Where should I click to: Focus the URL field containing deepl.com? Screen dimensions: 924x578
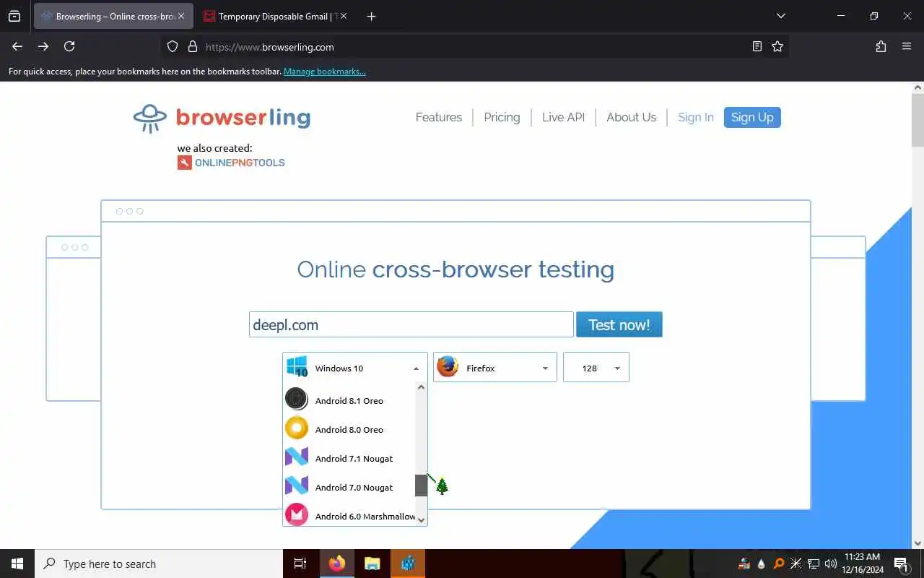click(411, 325)
